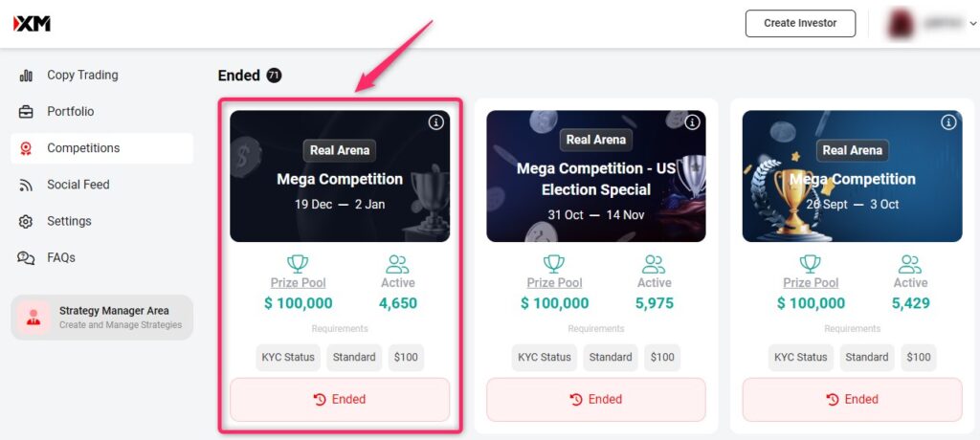Screen dimensions: 980x440
Task: Click KYC Status tag on 26 Sept card
Action: click(x=800, y=357)
